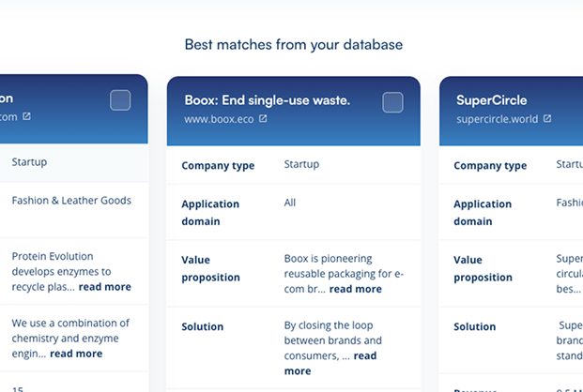583x392 pixels.
Task: Click the Boox application domain value 'All'
Action: tap(290, 203)
